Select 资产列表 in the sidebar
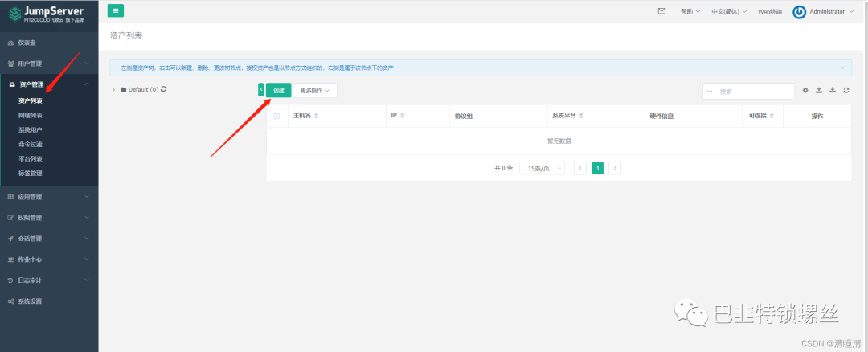Image resolution: width=868 pixels, height=352 pixels. (30, 101)
